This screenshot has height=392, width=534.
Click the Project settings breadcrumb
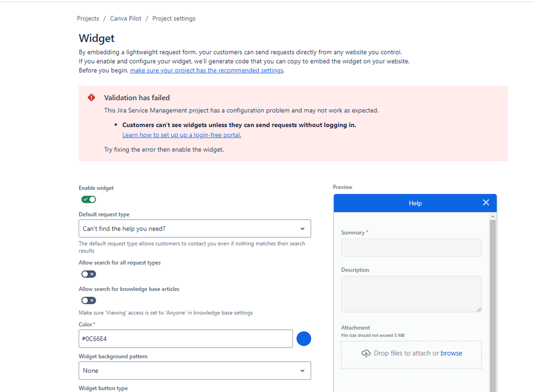click(174, 18)
